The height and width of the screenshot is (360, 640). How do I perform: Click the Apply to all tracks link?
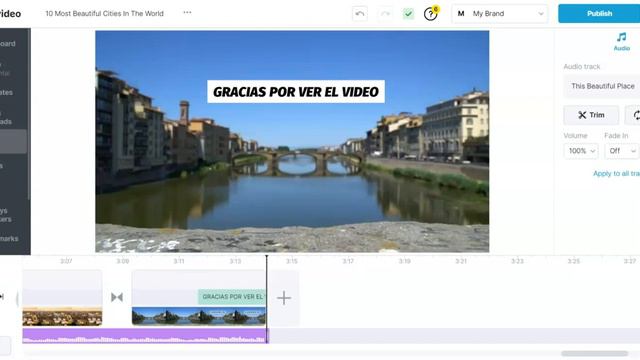click(x=616, y=173)
